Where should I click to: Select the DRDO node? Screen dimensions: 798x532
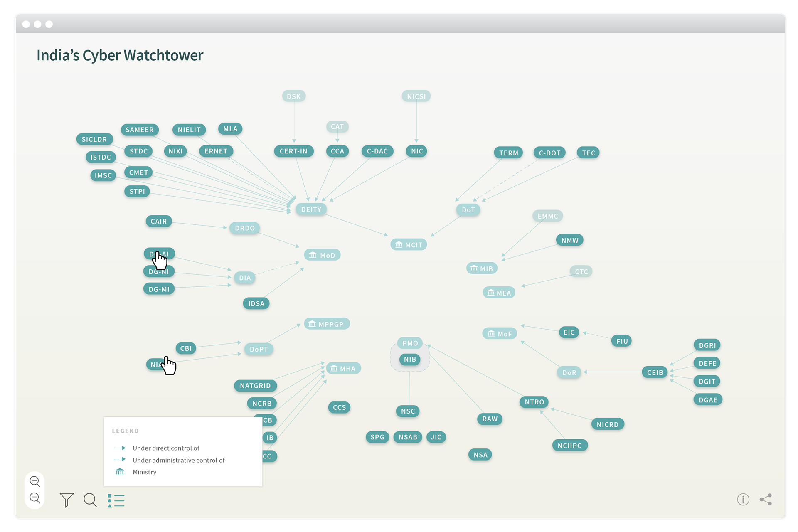click(x=244, y=228)
